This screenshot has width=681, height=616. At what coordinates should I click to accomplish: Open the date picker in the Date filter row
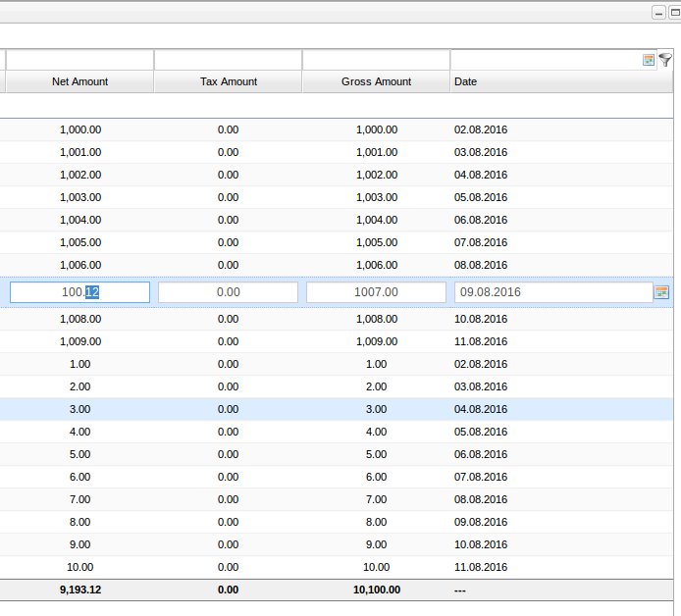click(x=649, y=60)
